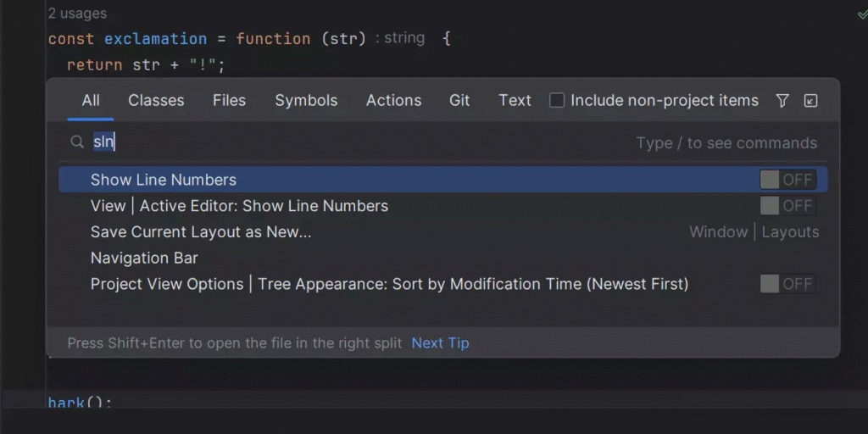868x434 pixels.
Task: Click into the search field containing "sln"
Action: [x=339, y=143]
